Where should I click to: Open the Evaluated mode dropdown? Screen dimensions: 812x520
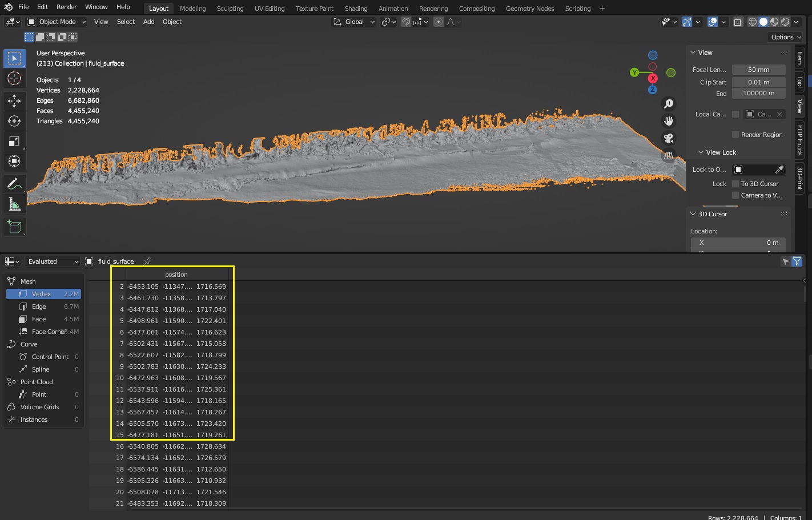click(x=52, y=261)
